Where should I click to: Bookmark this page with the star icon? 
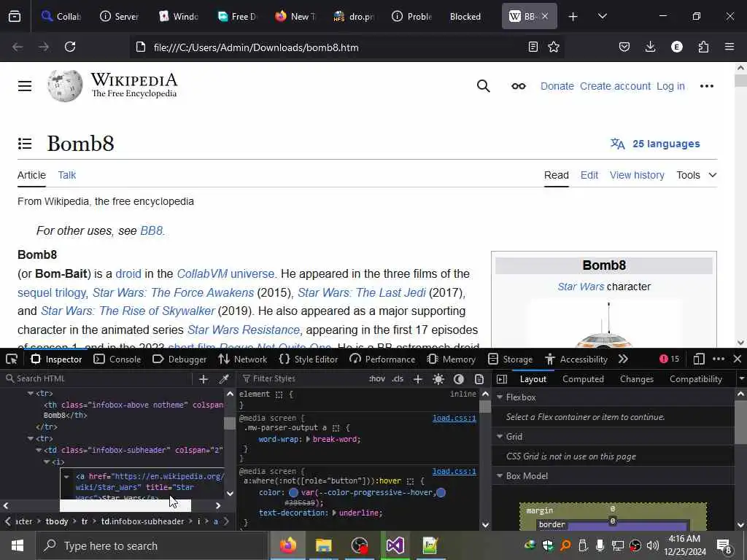point(554,47)
